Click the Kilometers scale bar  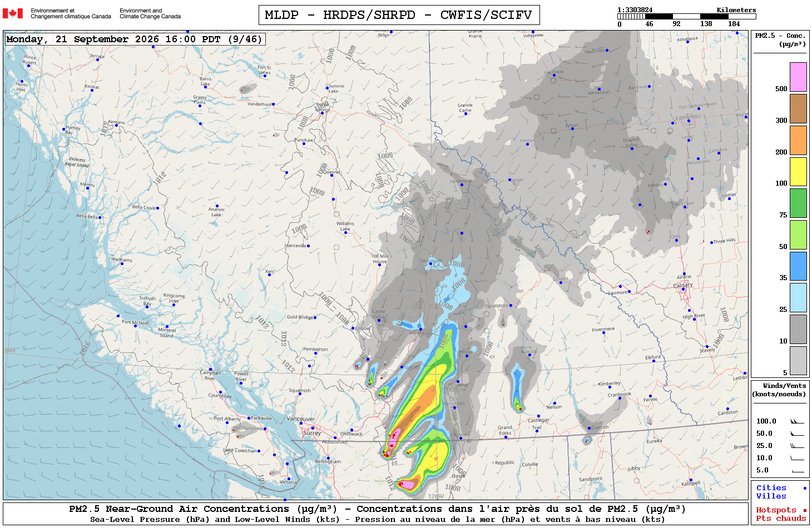pos(687,17)
